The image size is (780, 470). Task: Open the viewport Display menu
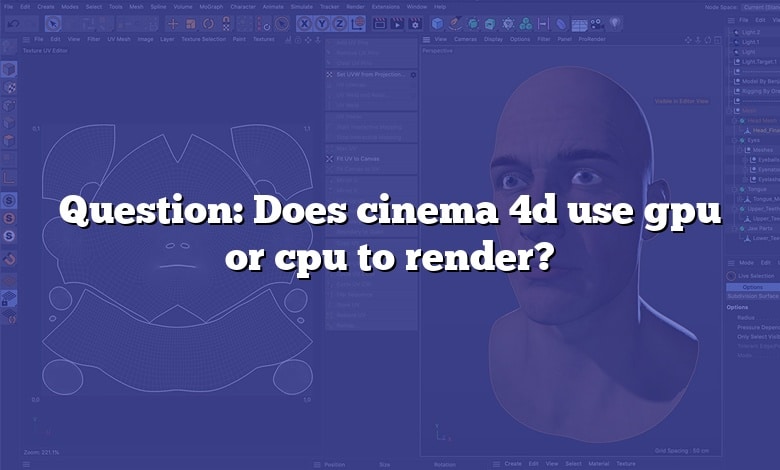[493, 39]
